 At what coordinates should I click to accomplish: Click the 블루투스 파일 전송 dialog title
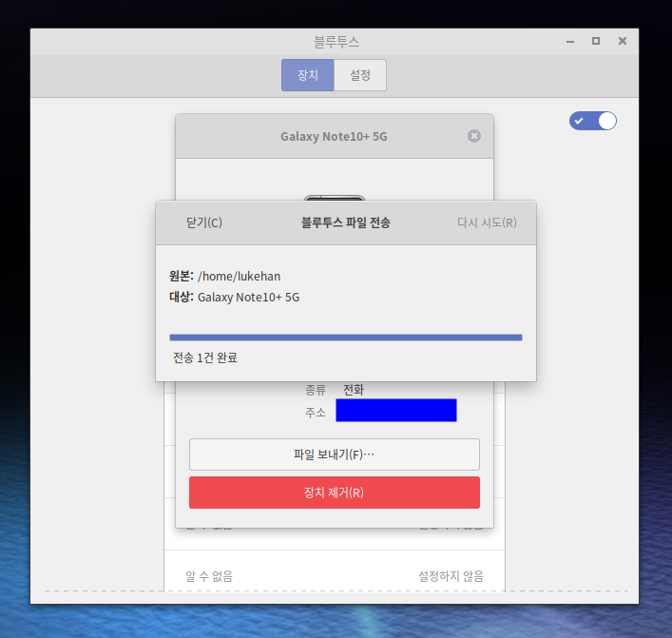pyautogui.click(x=346, y=222)
